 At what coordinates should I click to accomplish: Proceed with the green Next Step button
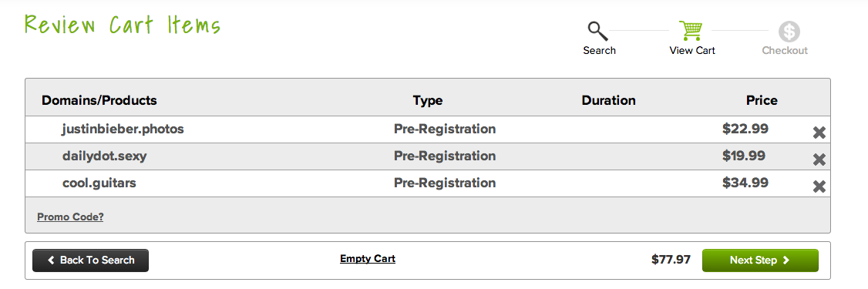pyautogui.click(x=760, y=260)
